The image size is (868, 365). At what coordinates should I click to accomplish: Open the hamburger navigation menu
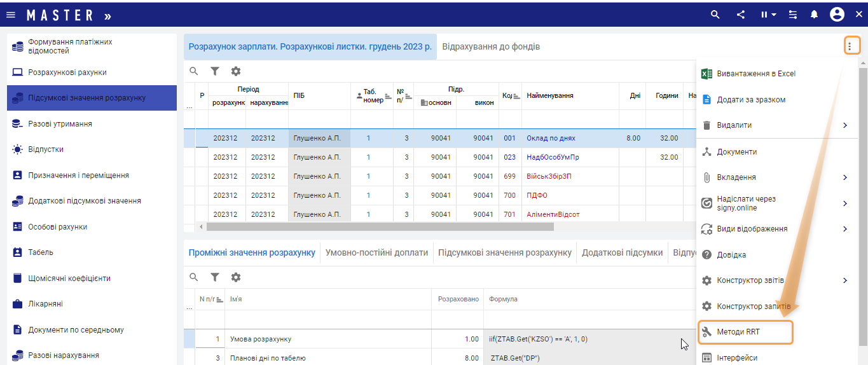click(11, 15)
